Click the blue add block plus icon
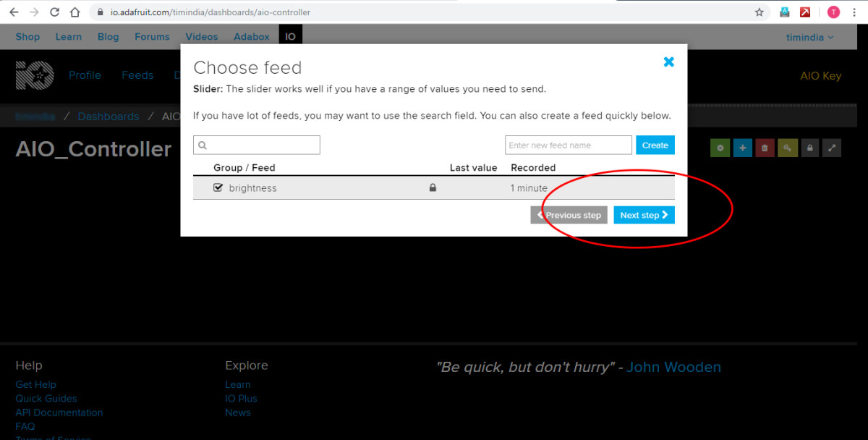Viewport: 868px width, 440px height. coord(742,148)
